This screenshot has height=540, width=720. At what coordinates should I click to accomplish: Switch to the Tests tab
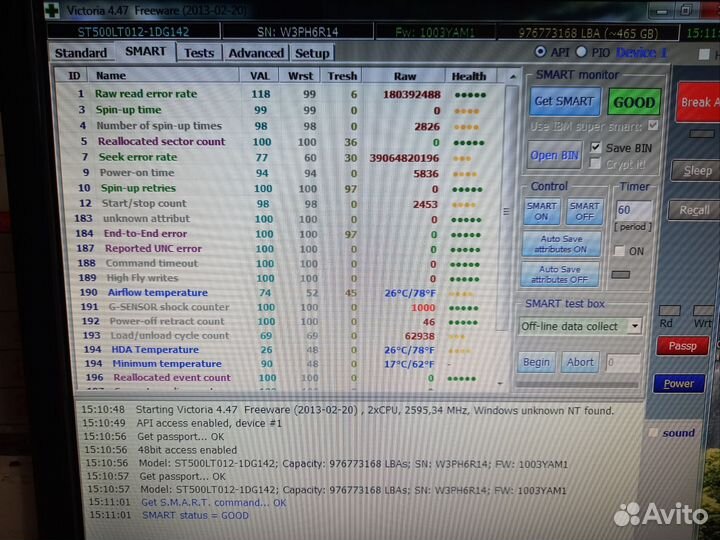199,53
